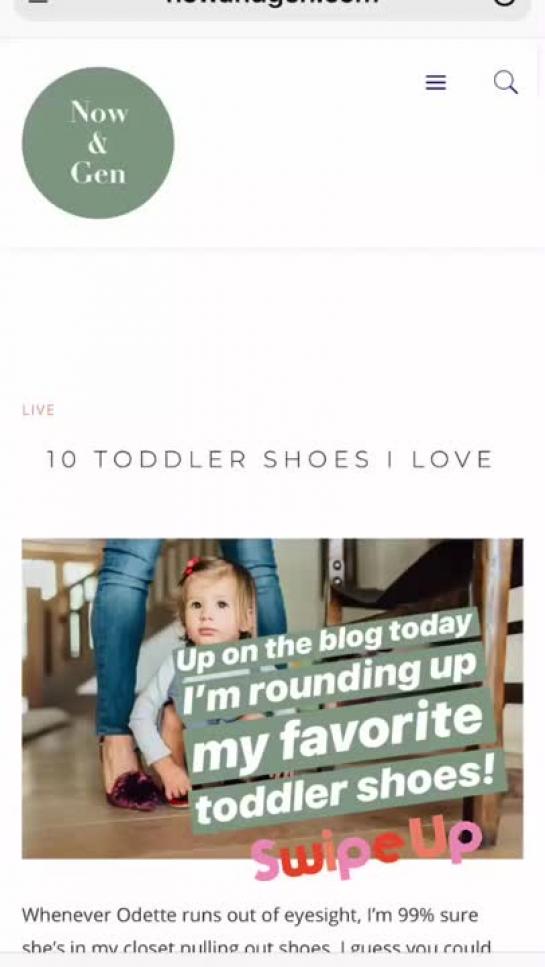
Task: Tap the red hair bow on the toddler
Action: click(x=190, y=566)
